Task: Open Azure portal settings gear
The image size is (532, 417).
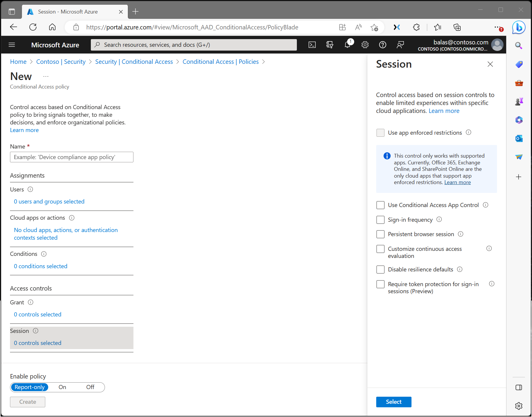Action: 365,45
